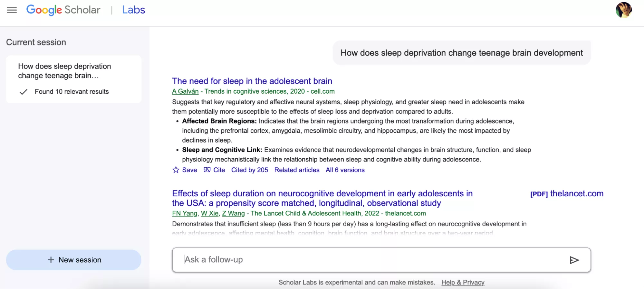This screenshot has width=644, height=289.
Task: Click the 'Found 10 relevant results' text
Action: [72, 92]
